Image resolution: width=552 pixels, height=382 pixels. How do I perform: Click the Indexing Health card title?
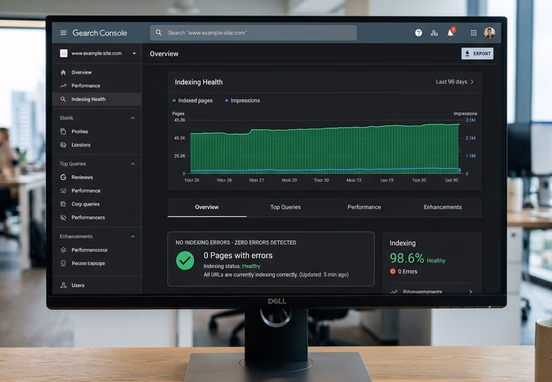point(199,82)
